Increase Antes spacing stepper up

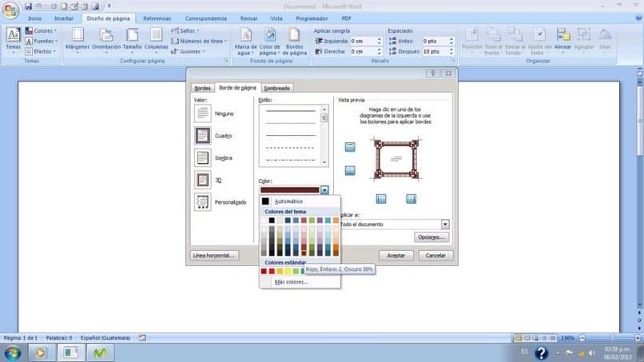[451, 39]
